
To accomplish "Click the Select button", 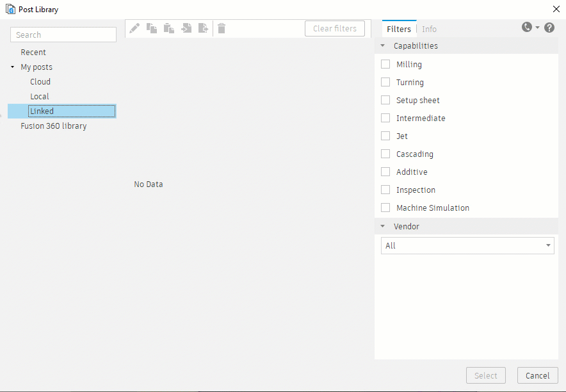I will [485, 375].
